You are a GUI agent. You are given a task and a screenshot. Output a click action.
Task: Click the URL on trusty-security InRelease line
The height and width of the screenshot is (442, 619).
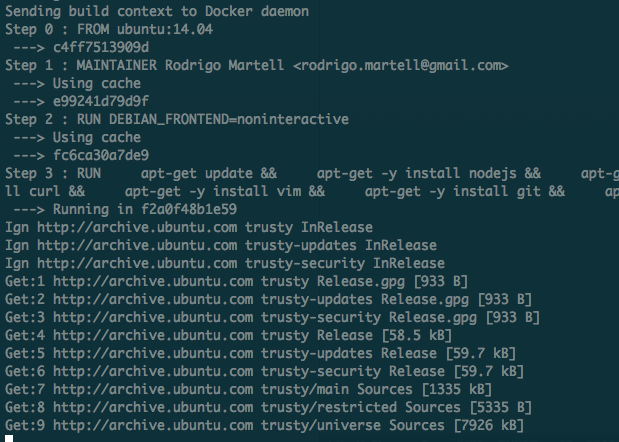click(x=137, y=263)
